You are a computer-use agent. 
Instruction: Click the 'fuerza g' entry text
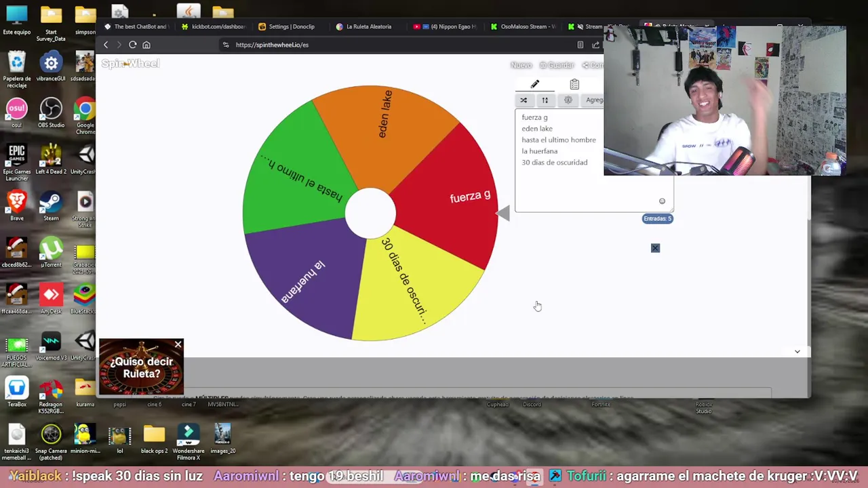(534, 117)
